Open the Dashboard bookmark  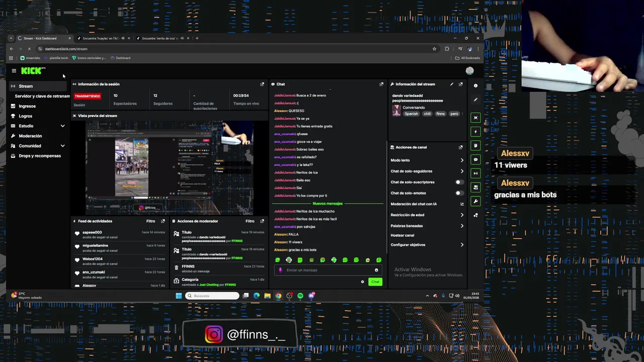click(121, 58)
